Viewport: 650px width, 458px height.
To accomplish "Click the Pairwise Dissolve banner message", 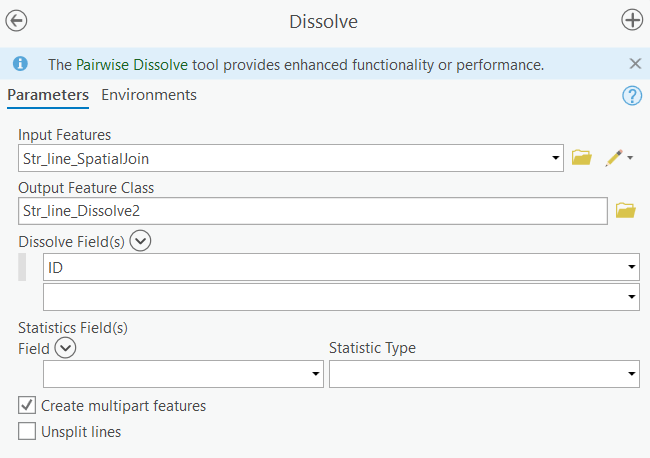I will pyautogui.click(x=296, y=64).
